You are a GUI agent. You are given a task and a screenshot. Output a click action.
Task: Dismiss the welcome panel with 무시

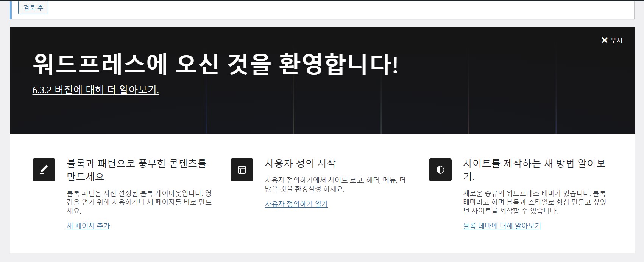click(612, 40)
